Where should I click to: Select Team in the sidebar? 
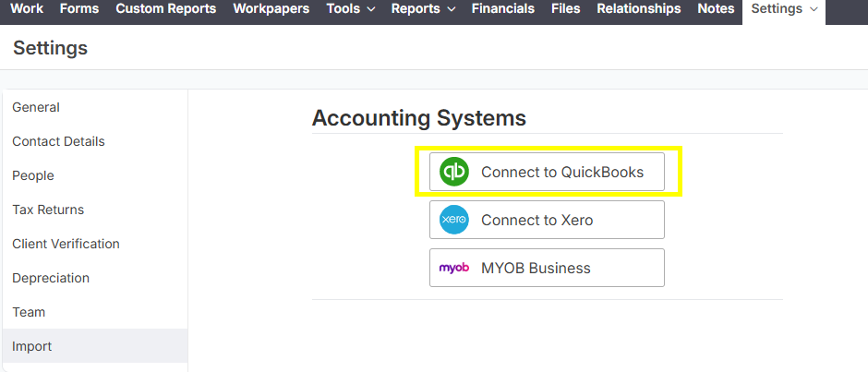point(95,312)
